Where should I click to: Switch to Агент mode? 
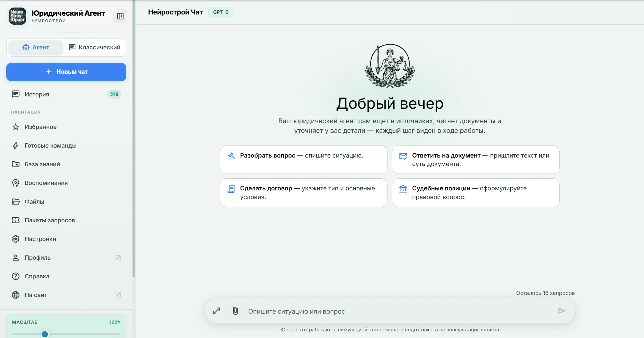click(x=36, y=48)
